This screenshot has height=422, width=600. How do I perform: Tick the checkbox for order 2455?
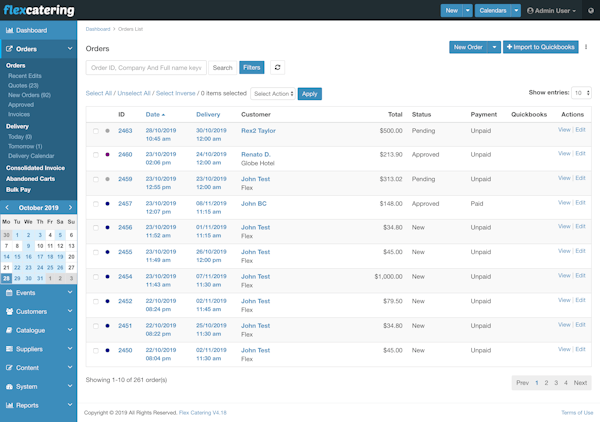[x=96, y=252]
